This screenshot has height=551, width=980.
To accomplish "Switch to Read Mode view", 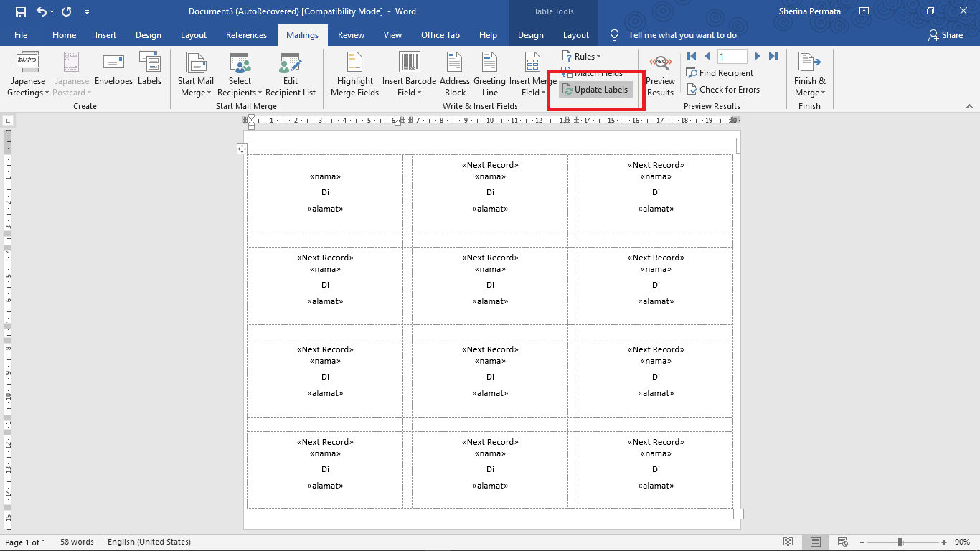I will 789,542.
